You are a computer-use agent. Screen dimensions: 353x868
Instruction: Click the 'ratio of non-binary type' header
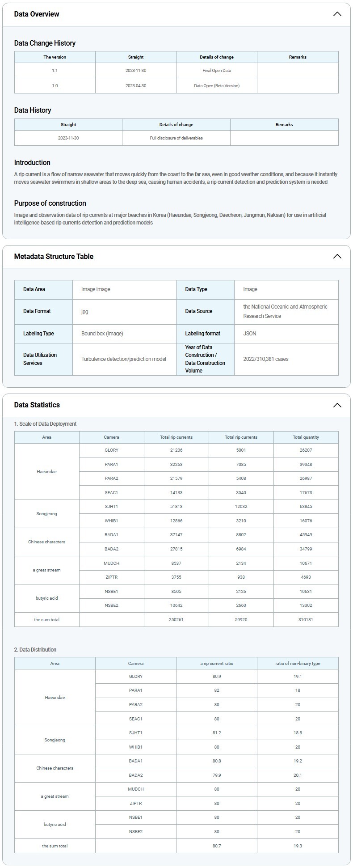click(x=297, y=663)
